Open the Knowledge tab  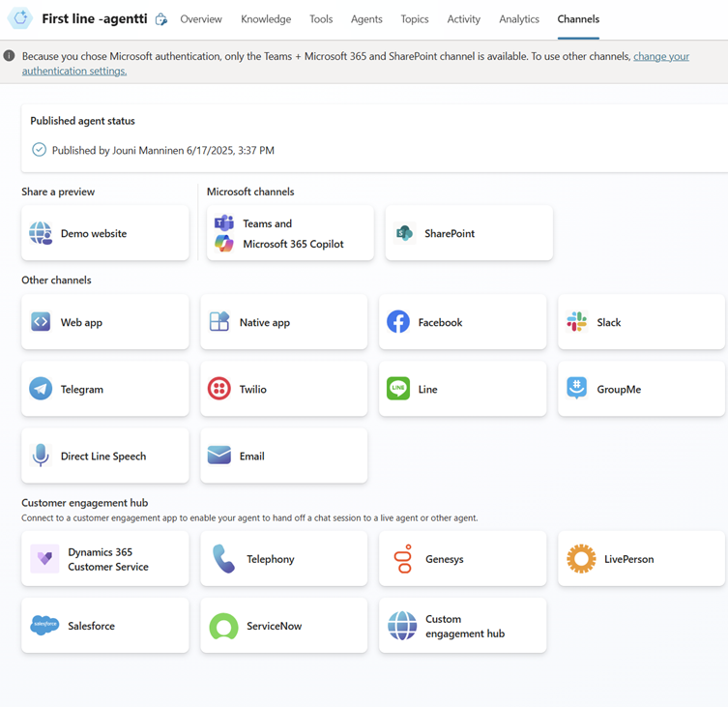[266, 19]
